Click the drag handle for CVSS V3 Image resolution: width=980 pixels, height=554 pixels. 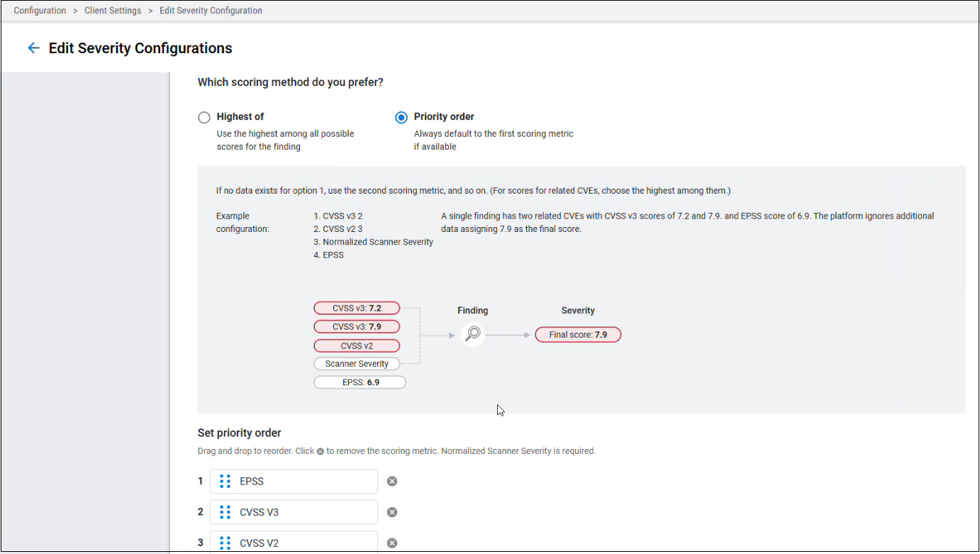click(225, 512)
